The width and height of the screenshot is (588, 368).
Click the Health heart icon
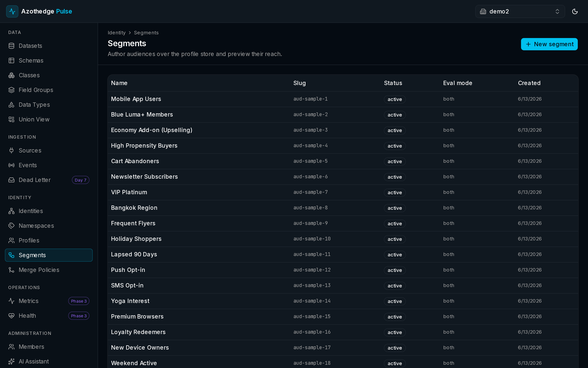[x=11, y=316]
